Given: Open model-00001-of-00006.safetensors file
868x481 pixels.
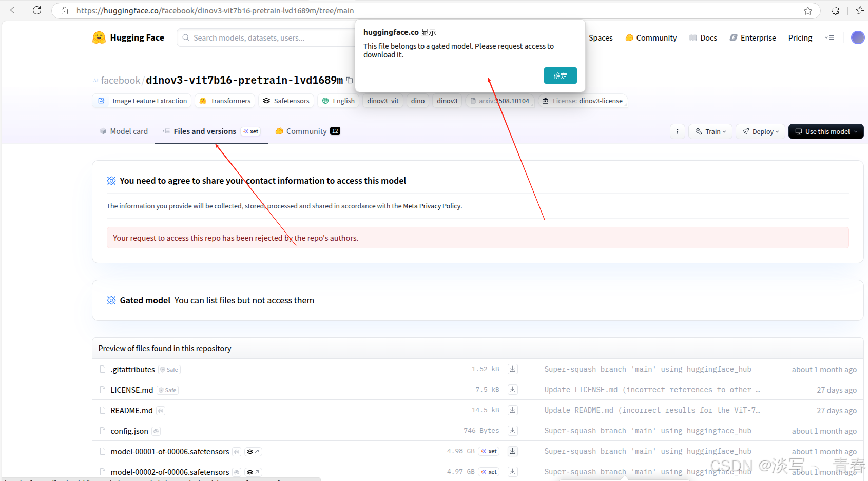Looking at the screenshot, I should tap(170, 451).
